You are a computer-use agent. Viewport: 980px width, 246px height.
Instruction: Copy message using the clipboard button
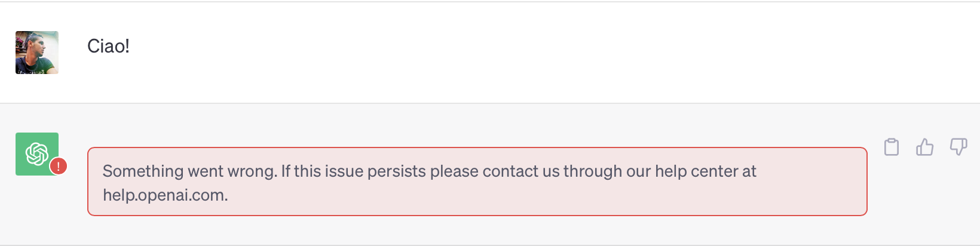click(x=892, y=147)
